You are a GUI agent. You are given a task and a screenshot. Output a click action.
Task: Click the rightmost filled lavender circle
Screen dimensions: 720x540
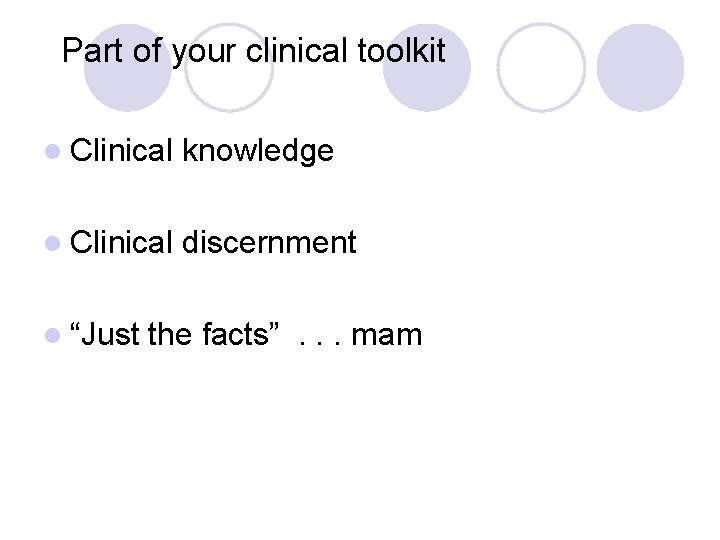[x=641, y=68]
